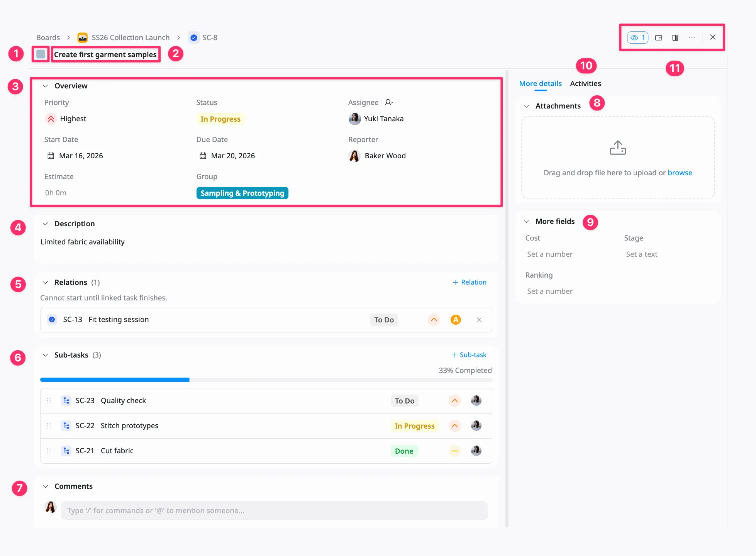Image resolution: width=756 pixels, height=556 pixels.
Task: Collapse the Overview section
Action: pyautogui.click(x=45, y=86)
